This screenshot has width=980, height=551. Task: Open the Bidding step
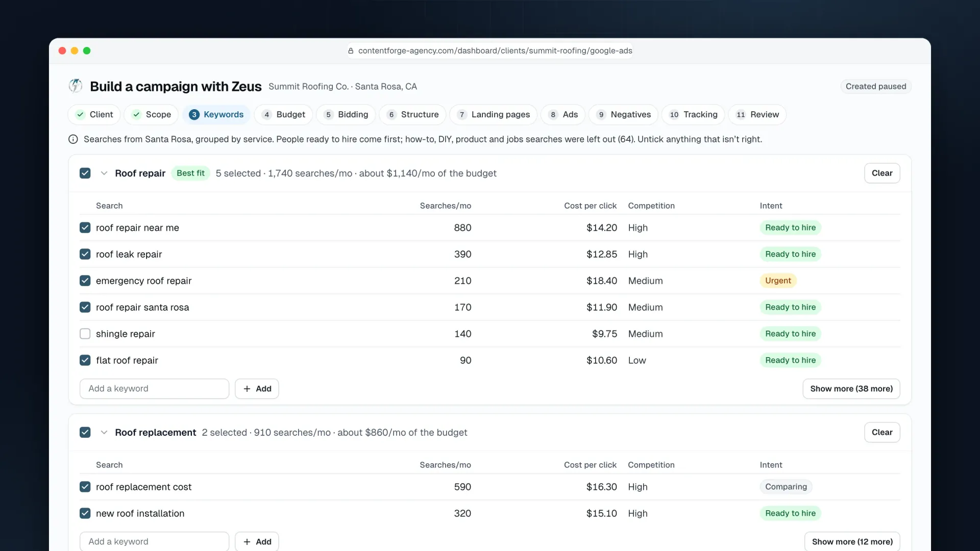pos(346,115)
